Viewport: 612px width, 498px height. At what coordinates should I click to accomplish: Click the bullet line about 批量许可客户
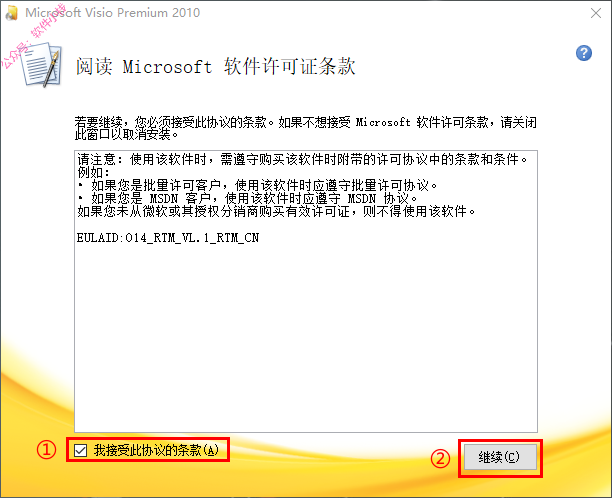[257, 185]
